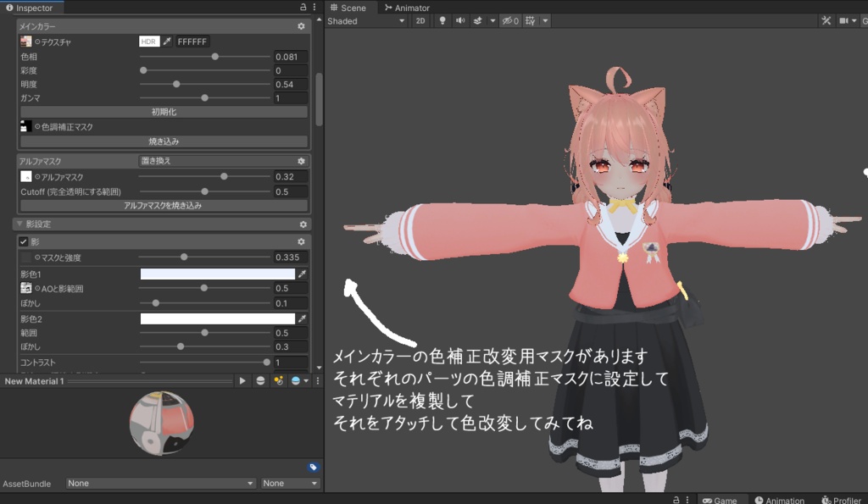Screen dimensions: 868x504
Task: Click the gear icon on the メインカラー header
Action: (x=303, y=25)
